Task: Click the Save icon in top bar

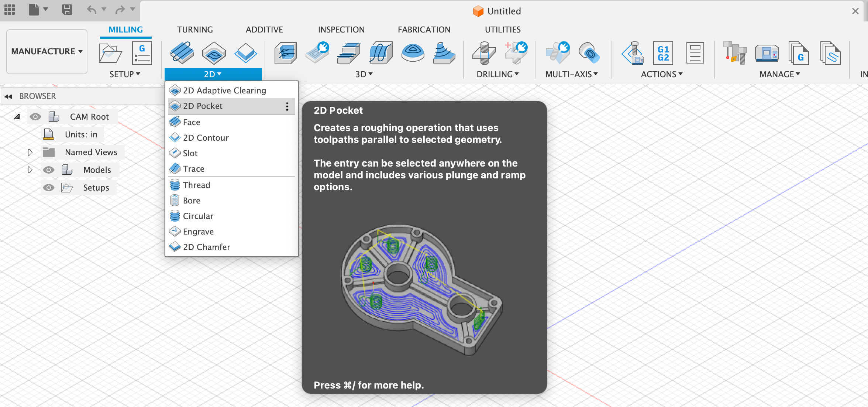Action: pos(67,10)
